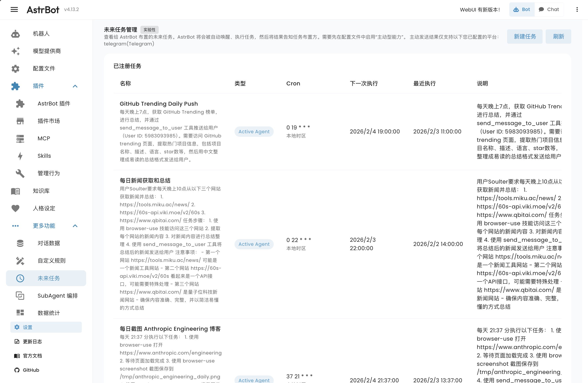588x383 pixels.
Task: Switch to Chat mode
Action: 549,9
